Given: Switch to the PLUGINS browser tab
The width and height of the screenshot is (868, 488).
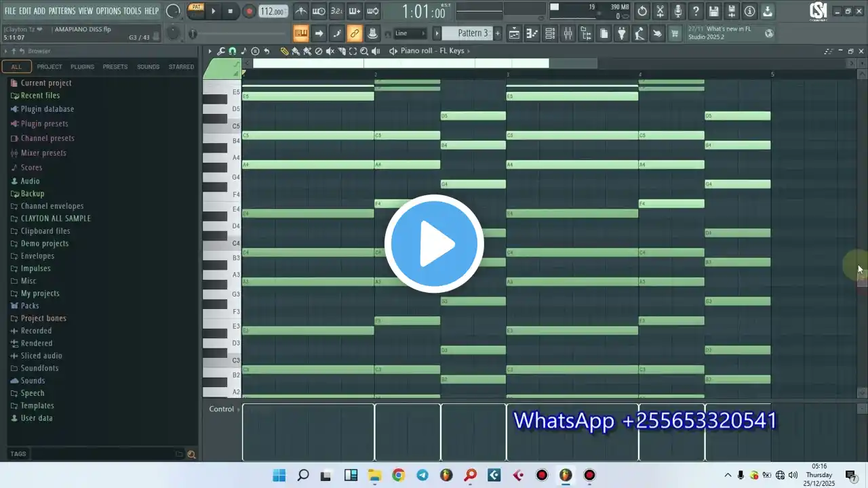Looking at the screenshot, I should point(82,66).
